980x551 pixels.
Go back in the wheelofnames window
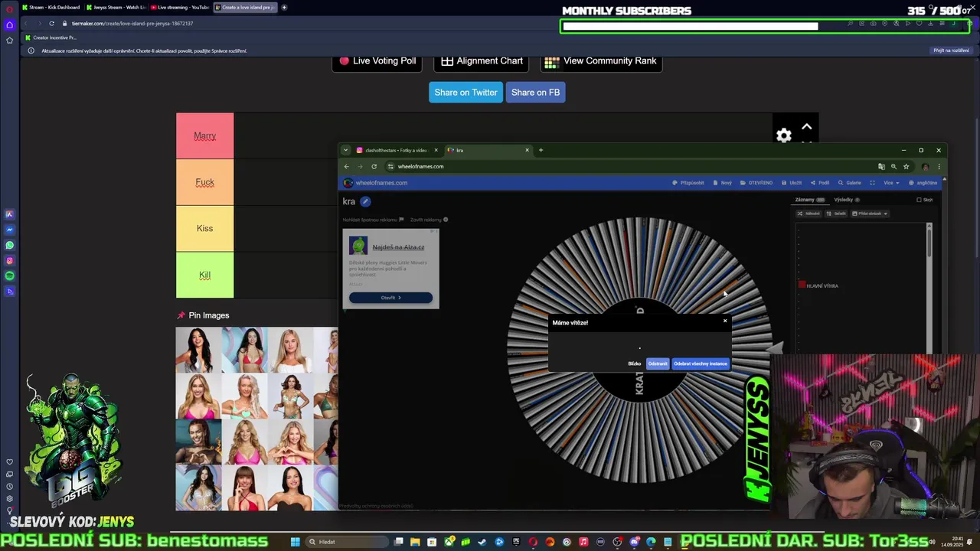click(x=346, y=166)
